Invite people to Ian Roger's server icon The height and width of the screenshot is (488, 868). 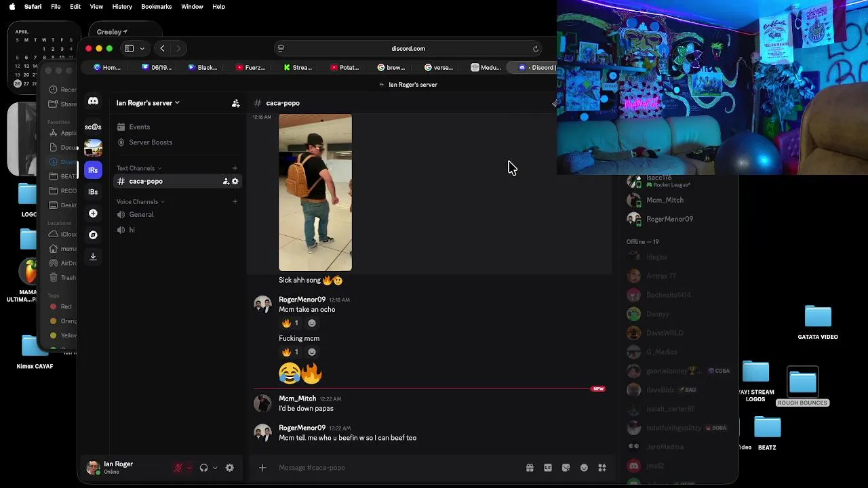pyautogui.click(x=235, y=103)
